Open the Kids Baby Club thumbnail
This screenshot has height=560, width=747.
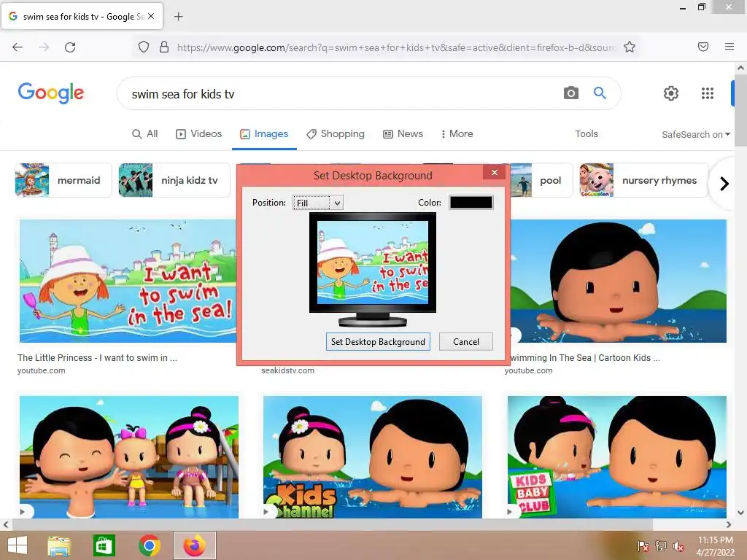617,456
